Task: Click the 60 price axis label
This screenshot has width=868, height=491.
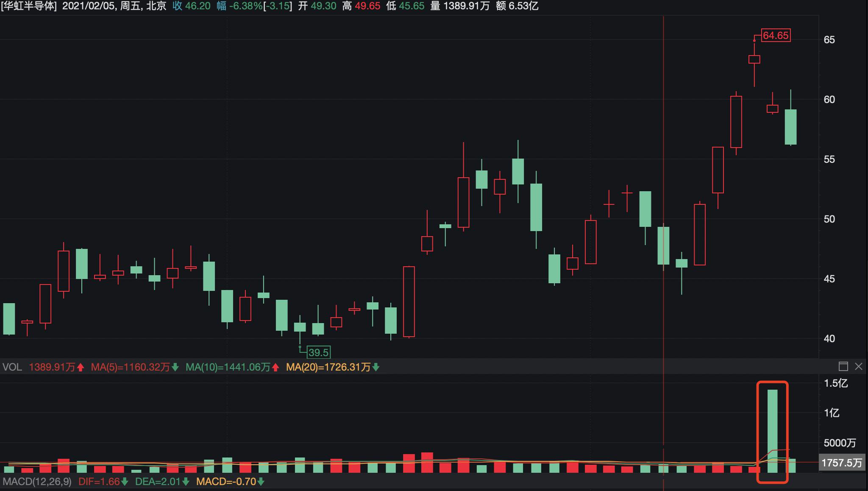Action: [829, 100]
